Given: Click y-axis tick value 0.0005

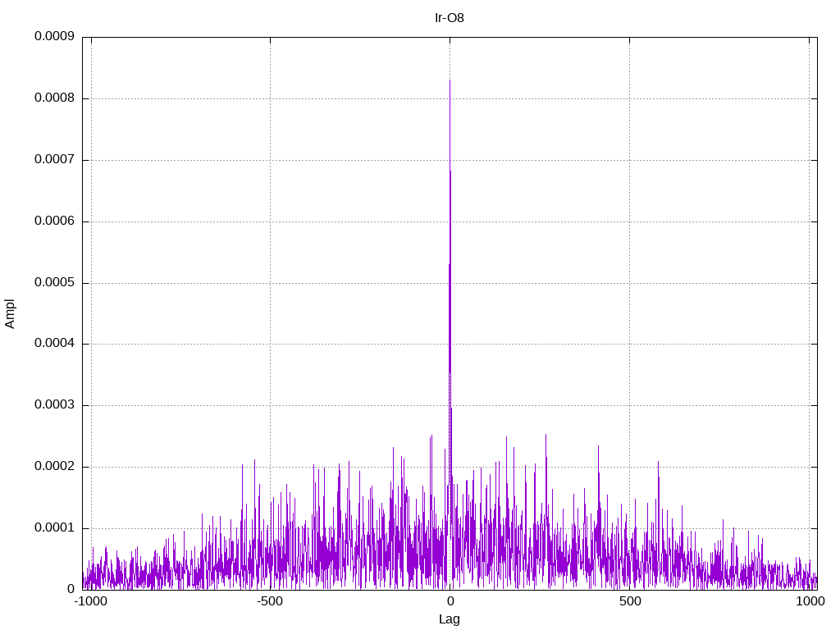Looking at the screenshot, I should coord(54,282).
